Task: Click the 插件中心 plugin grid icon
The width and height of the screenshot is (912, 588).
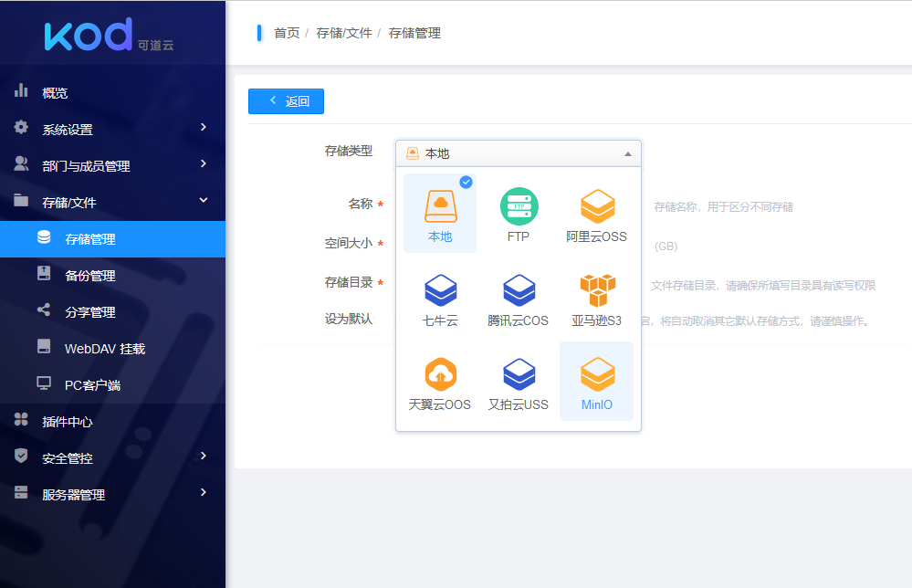Action: click(x=21, y=419)
